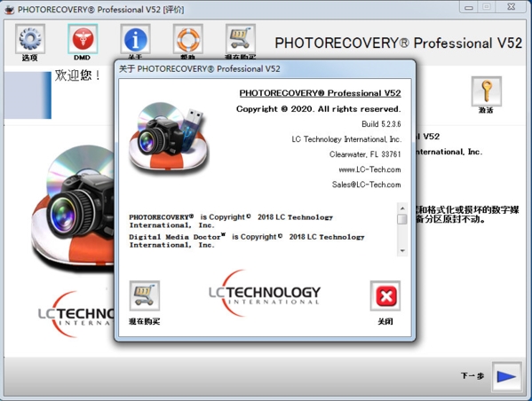Click the copyright box scrollbar thumb

[402, 219]
